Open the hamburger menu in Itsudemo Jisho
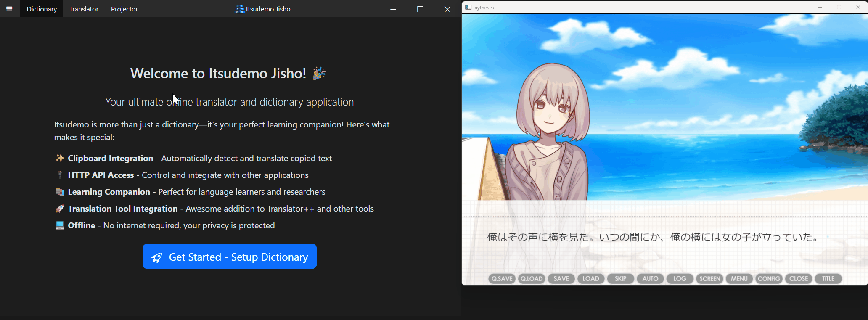The width and height of the screenshot is (868, 320). (9, 9)
